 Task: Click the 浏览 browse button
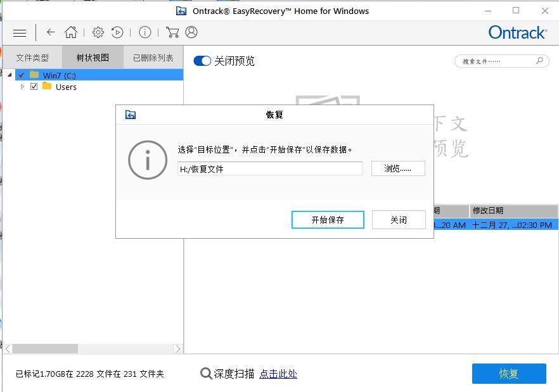point(398,168)
